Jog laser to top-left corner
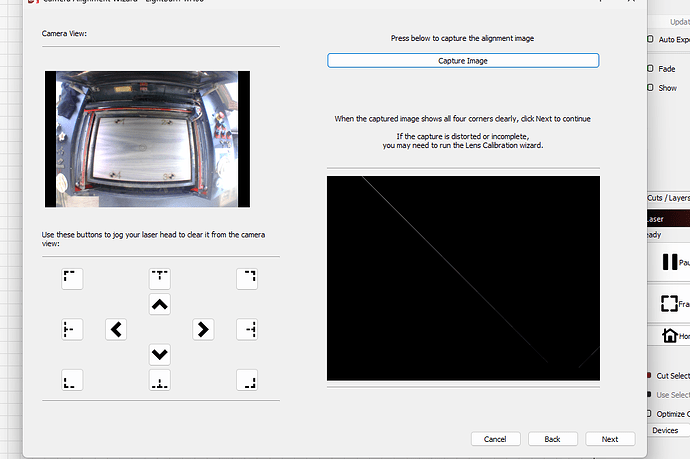690x459 pixels. [72, 279]
